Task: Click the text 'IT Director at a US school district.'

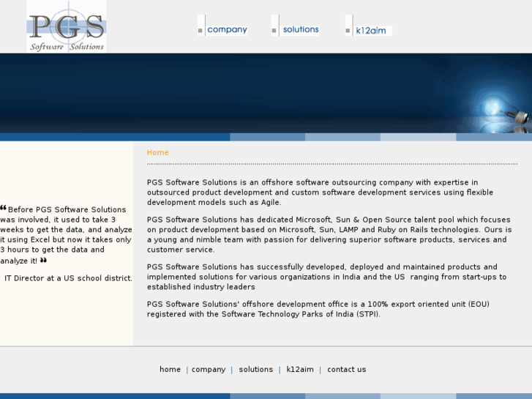Action: (x=68, y=278)
